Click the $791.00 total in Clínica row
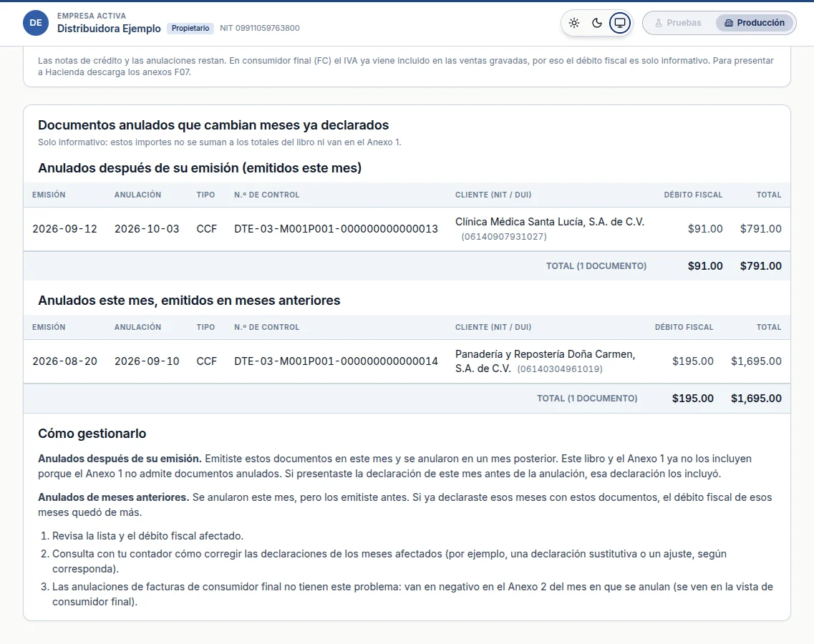Viewport: 814px width, 644px height. (760, 229)
